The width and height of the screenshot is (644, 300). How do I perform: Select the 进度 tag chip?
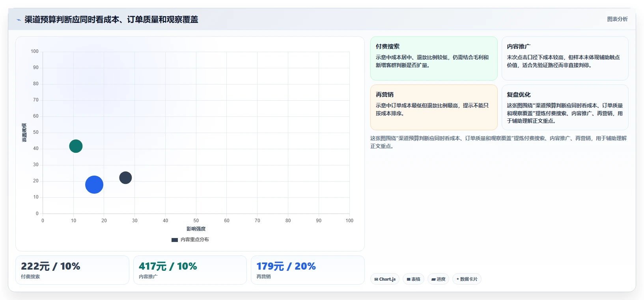[x=438, y=279]
